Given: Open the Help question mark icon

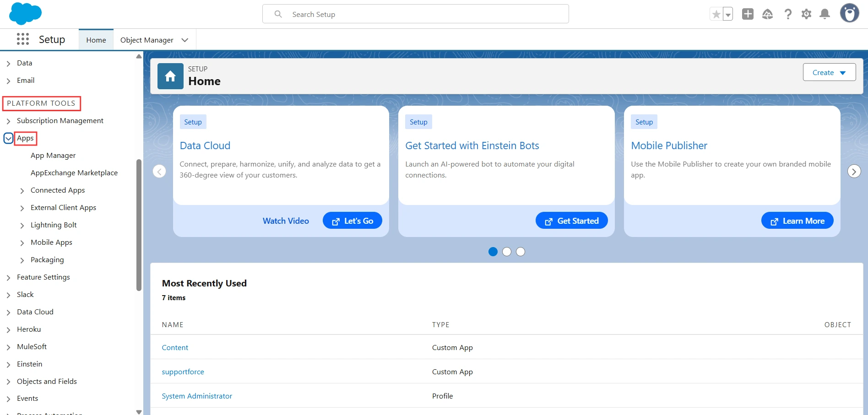Looking at the screenshot, I should (788, 14).
